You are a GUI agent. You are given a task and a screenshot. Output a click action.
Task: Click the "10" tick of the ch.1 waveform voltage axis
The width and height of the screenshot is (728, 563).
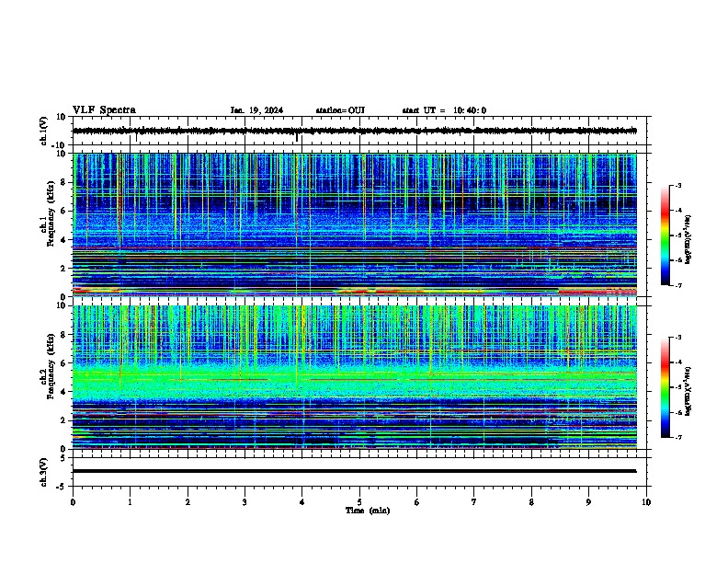(62, 117)
